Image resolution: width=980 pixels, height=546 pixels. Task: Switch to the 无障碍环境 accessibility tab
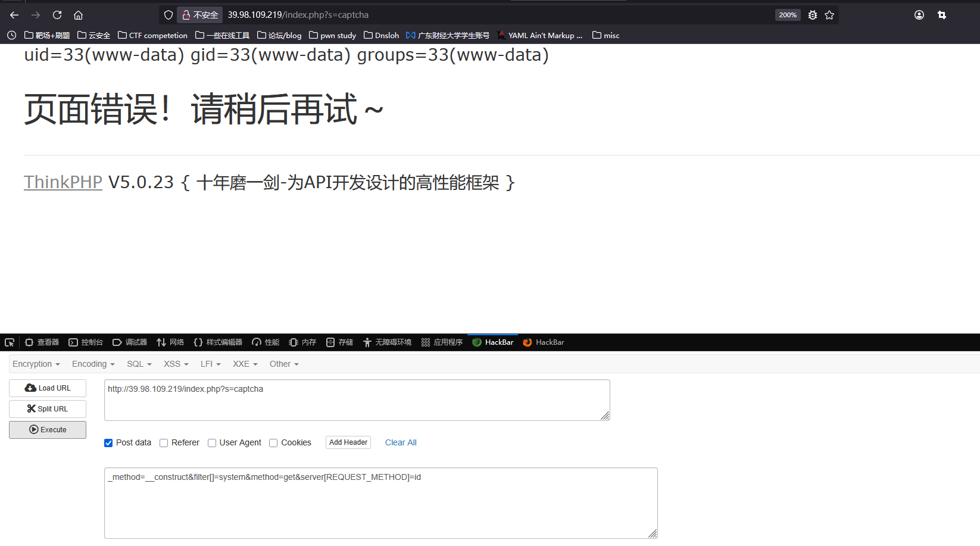[387, 342]
